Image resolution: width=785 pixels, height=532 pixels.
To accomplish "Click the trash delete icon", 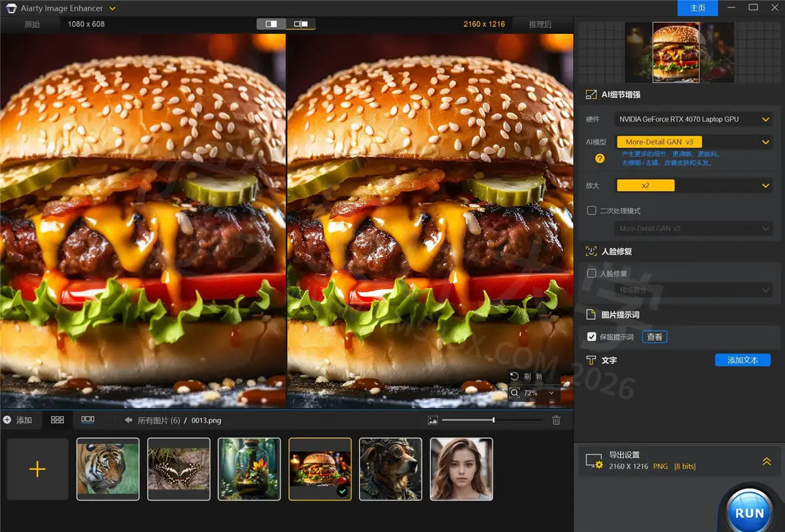I will [556, 420].
